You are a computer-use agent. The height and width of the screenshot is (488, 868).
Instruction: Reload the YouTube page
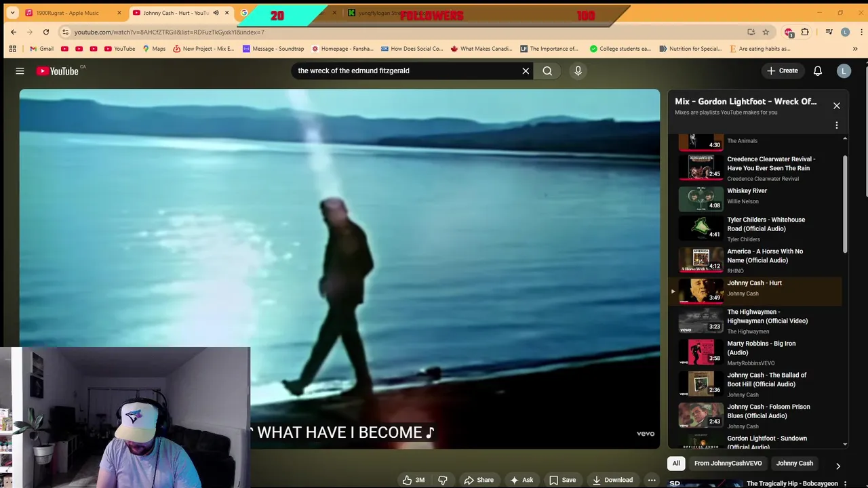[x=46, y=32]
